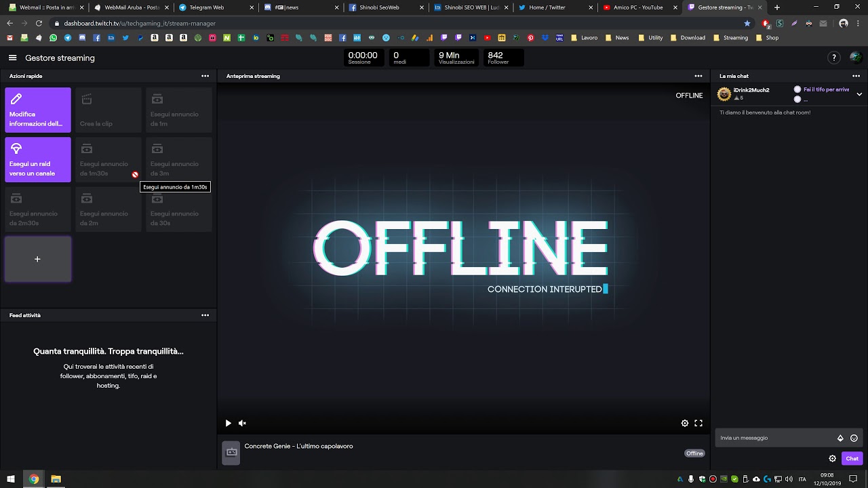Screen dimensions: 868x488
Task: Switch to the Telegram Web tab
Action: 215,7
